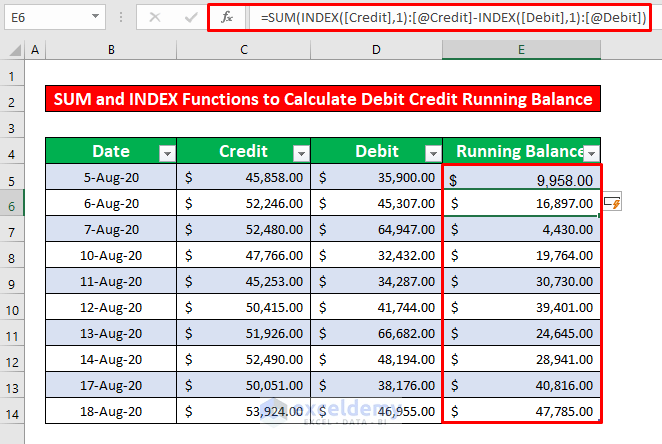Image resolution: width=662 pixels, height=444 pixels.
Task: Open the AutoCorrect options lightning icon
Action: tap(612, 203)
